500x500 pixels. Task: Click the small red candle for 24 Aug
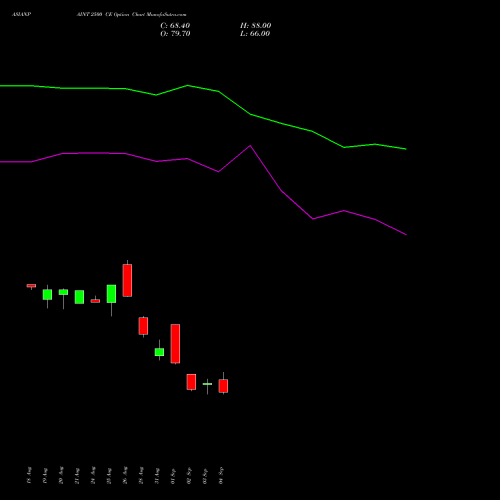95,301
